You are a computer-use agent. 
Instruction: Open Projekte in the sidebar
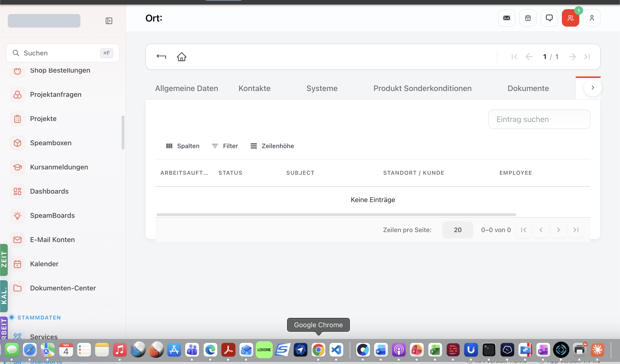[x=43, y=119]
